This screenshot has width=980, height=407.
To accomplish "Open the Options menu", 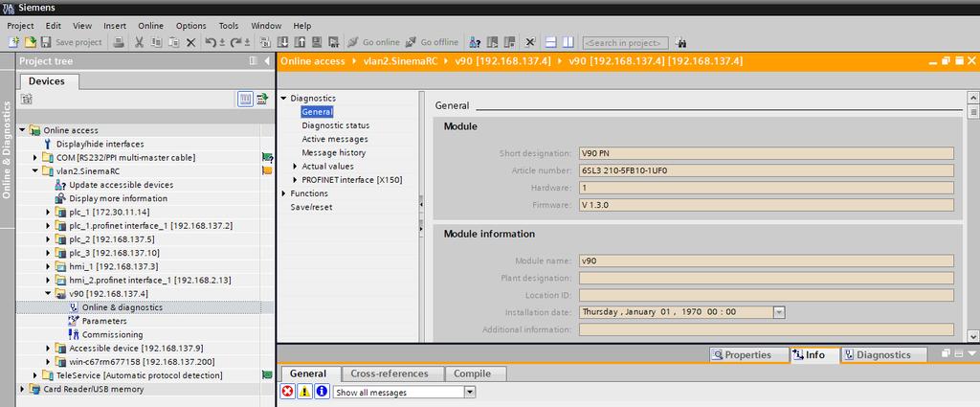I will coord(190,26).
